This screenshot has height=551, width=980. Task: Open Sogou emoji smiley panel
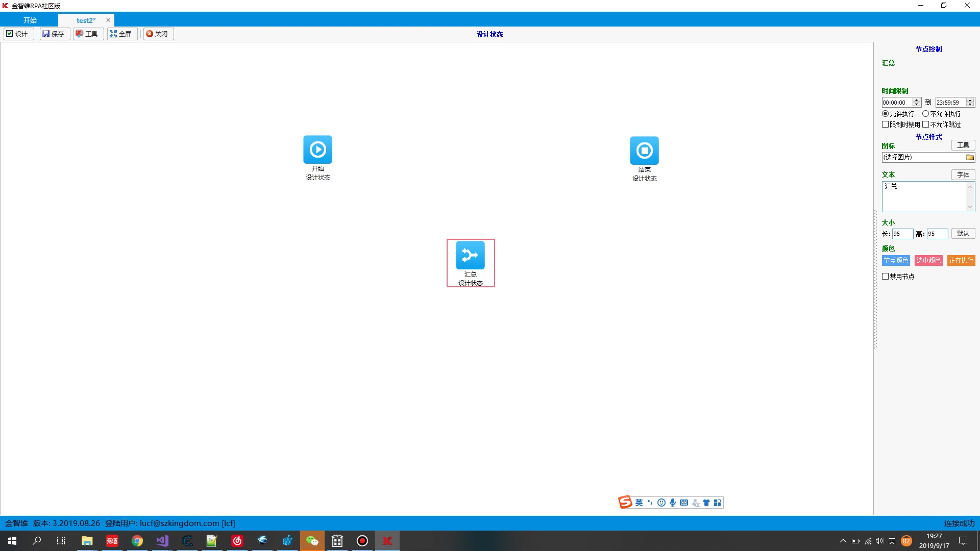[x=661, y=503]
